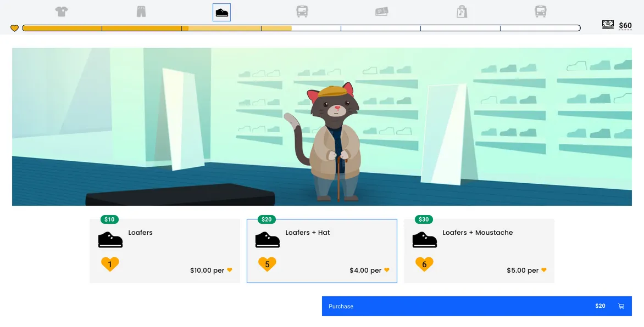Click the heart showing 6
644x327 pixels.
click(424, 264)
